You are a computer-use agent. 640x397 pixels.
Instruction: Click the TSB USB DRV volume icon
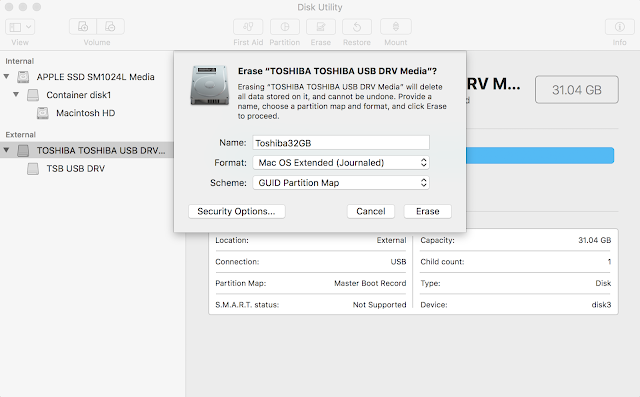(33, 169)
